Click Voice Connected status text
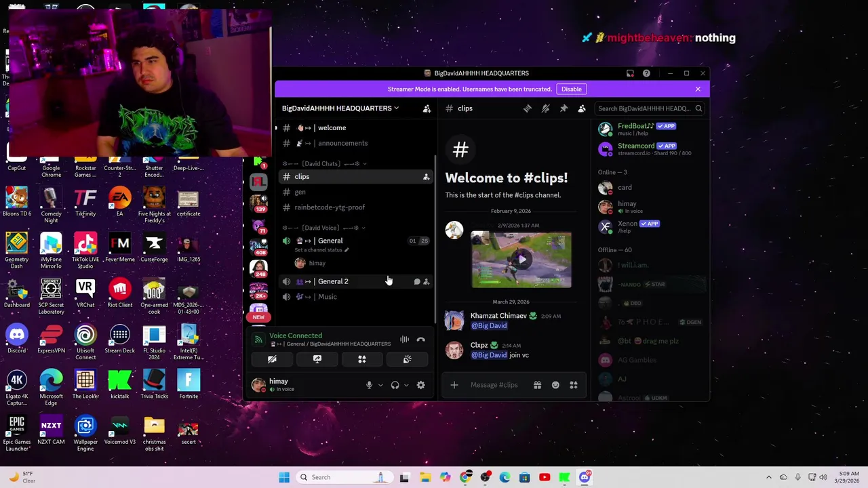 296,335
